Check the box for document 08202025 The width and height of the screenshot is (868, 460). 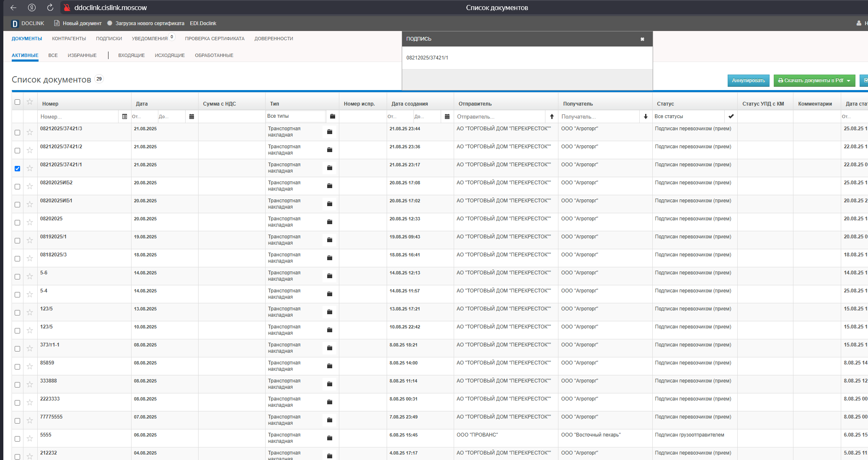[x=17, y=222]
